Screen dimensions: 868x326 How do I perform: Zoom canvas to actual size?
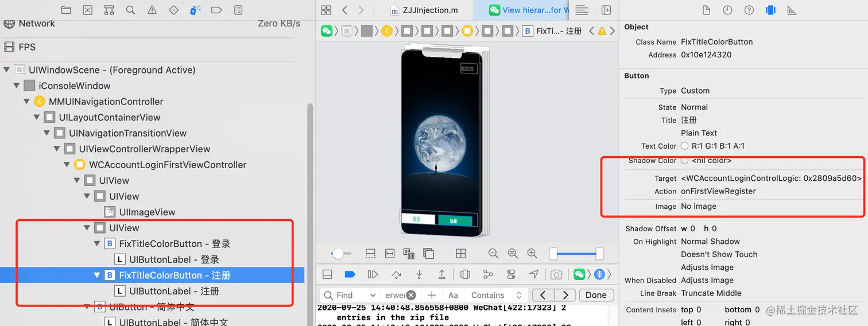coord(513,253)
